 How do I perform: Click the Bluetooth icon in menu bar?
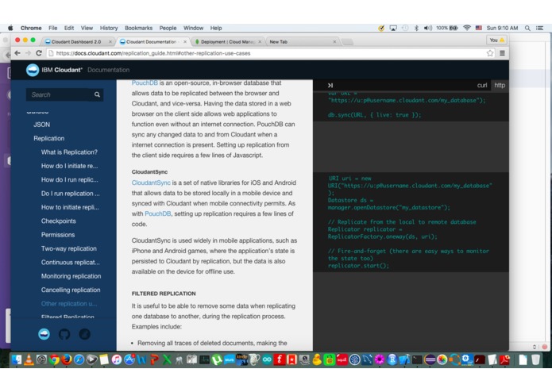[x=416, y=28]
